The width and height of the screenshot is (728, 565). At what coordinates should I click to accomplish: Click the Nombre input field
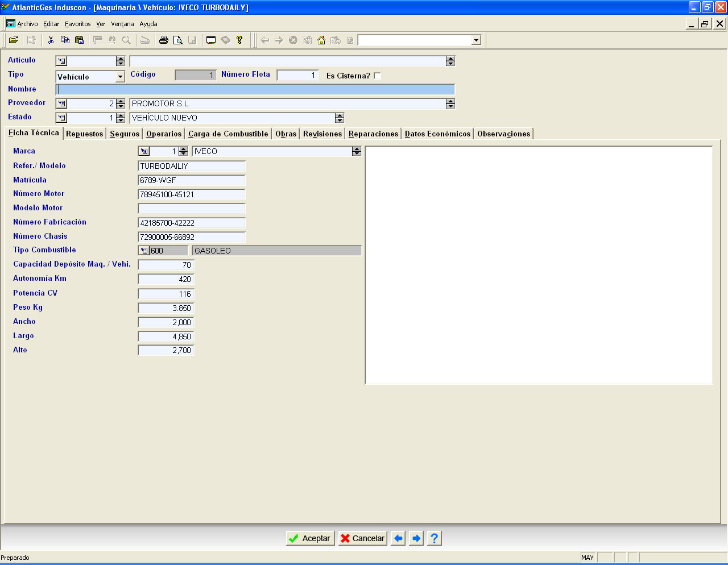pyautogui.click(x=255, y=89)
